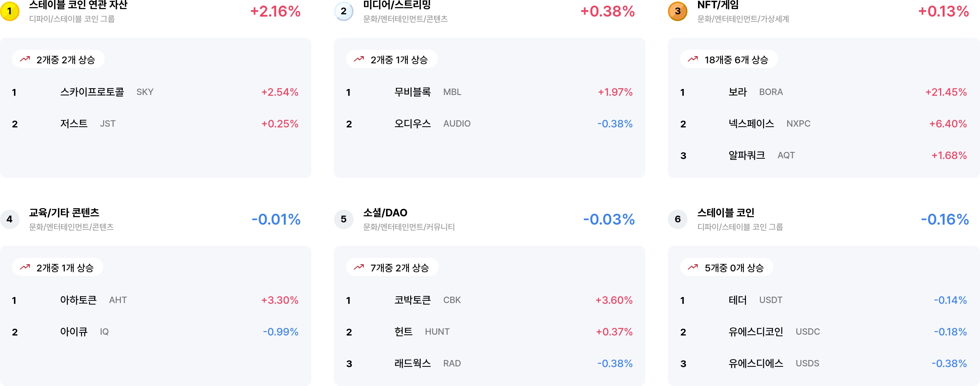This screenshot has height=386, width=980.
Task: Open the 소셜/DAO sector heading
Action: pyautogui.click(x=385, y=213)
